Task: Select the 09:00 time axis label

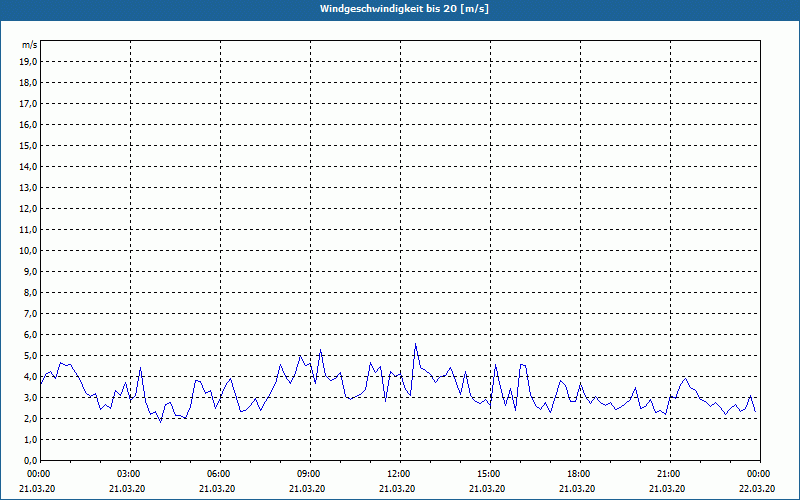Action: [x=308, y=474]
